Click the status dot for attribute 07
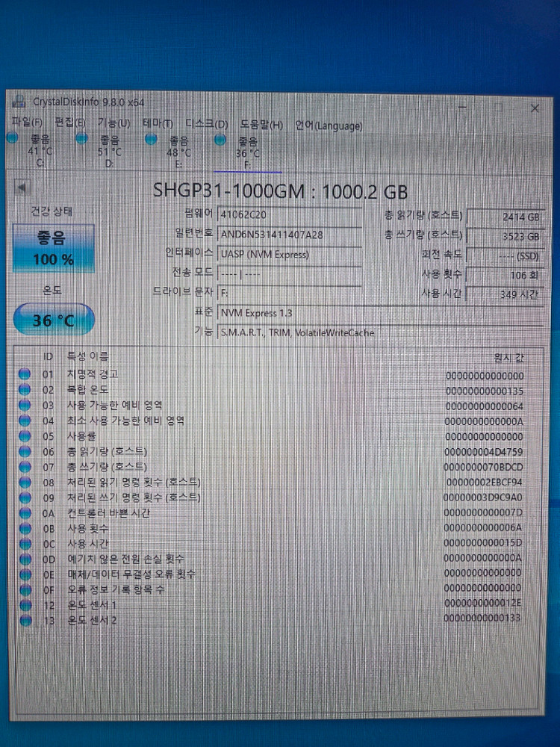This screenshot has width=560, height=747. pyautogui.click(x=25, y=467)
